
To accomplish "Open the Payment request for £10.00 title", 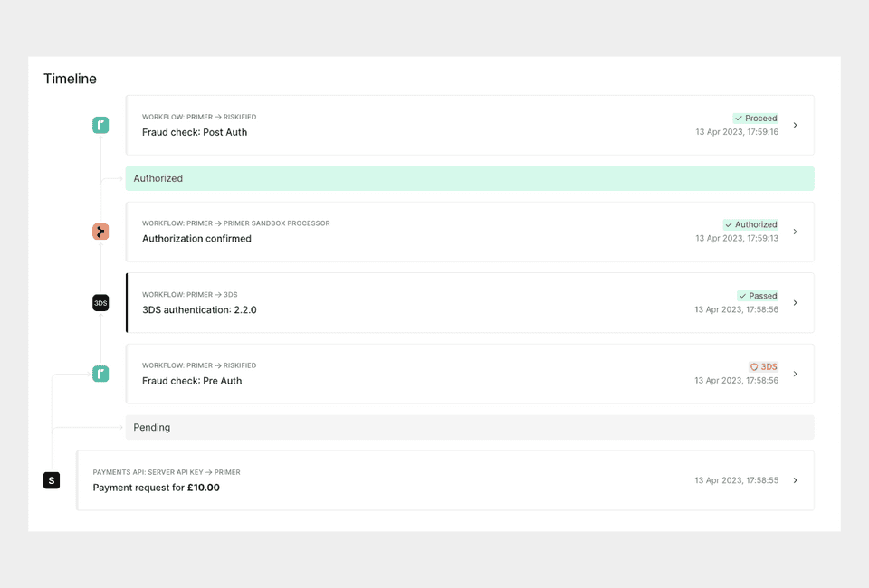I will [x=157, y=488].
